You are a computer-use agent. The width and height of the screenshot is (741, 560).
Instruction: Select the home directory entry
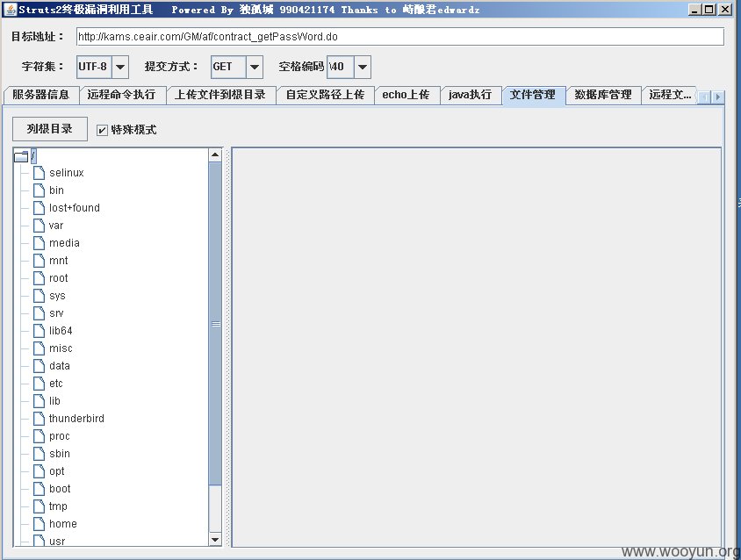click(63, 524)
